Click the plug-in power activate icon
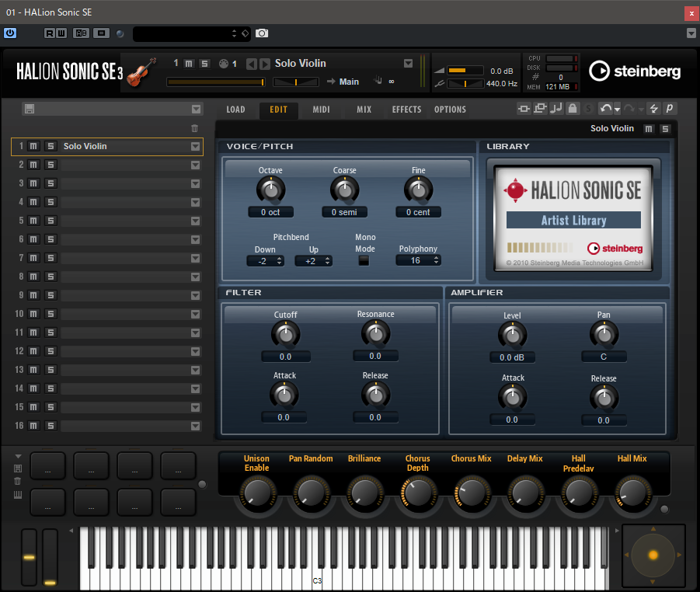Image resolution: width=700 pixels, height=592 pixels. coord(10,33)
